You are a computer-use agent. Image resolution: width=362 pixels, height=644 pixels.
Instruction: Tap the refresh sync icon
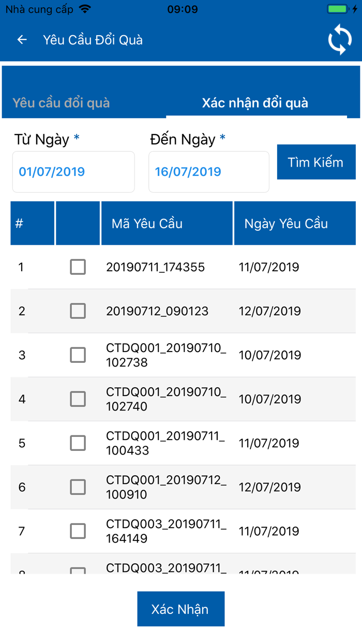coord(340,39)
